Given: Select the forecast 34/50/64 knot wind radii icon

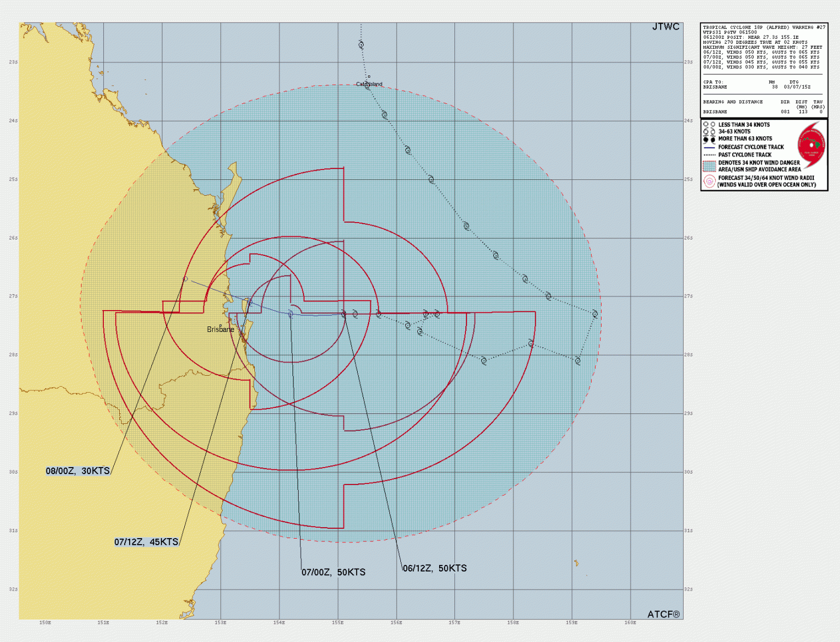Looking at the screenshot, I should tap(709, 181).
